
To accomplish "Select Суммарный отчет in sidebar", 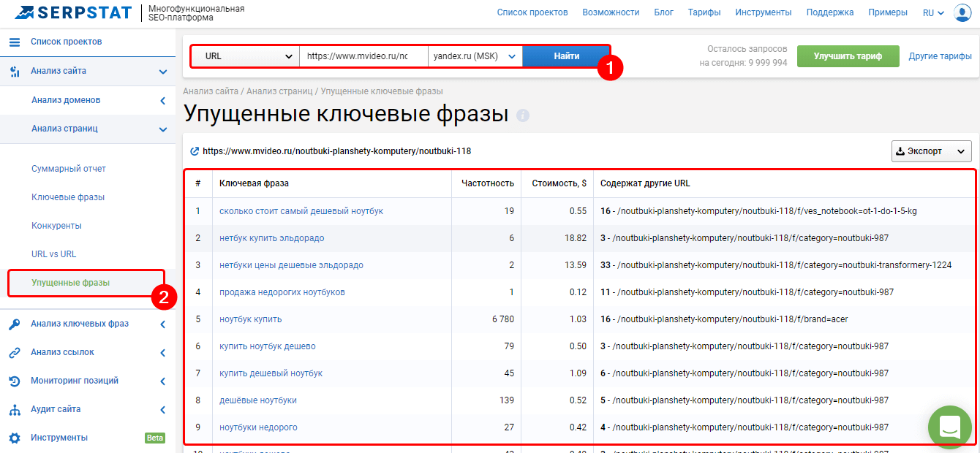I will pyautogui.click(x=69, y=169).
